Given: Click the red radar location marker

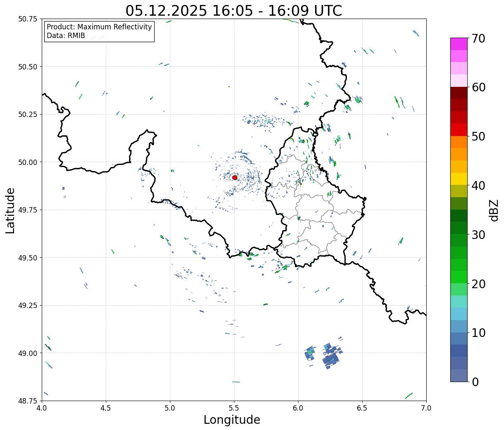Looking at the screenshot, I should [235, 177].
